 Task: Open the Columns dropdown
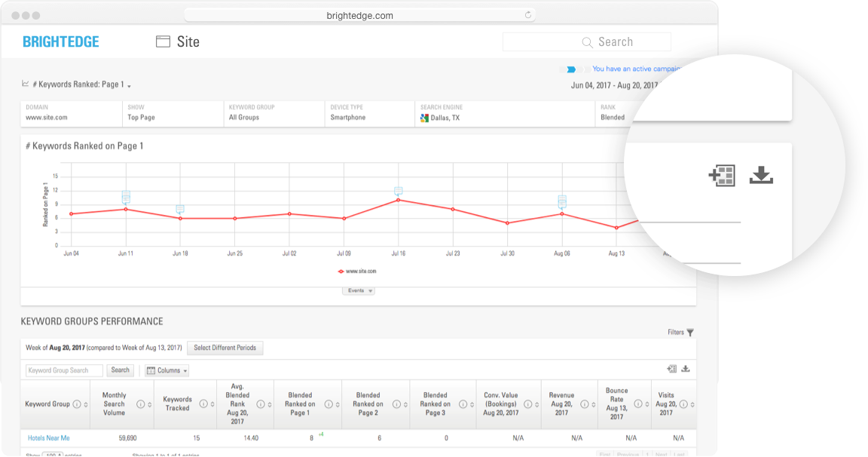tap(167, 370)
